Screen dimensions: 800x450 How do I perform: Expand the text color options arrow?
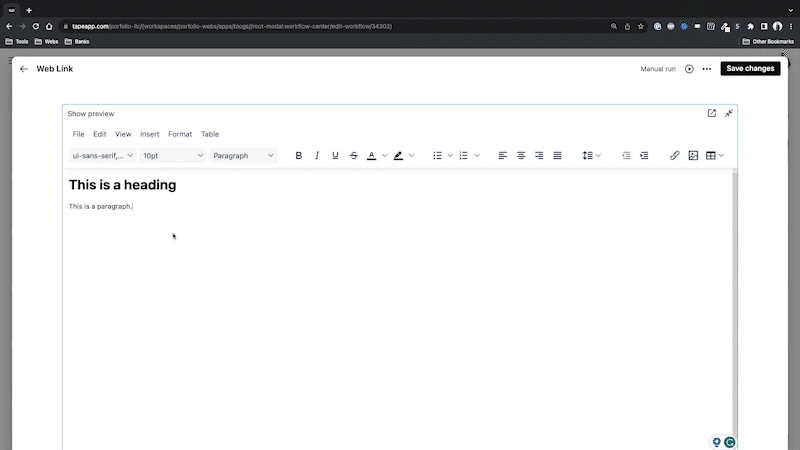[385, 156]
